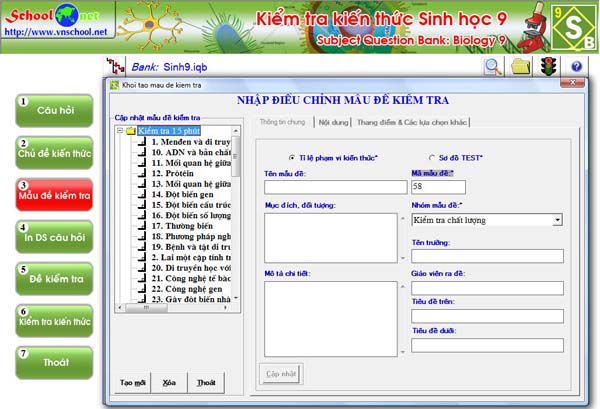
Task: Click in Tiêu đề trên field
Action: [x=488, y=316]
